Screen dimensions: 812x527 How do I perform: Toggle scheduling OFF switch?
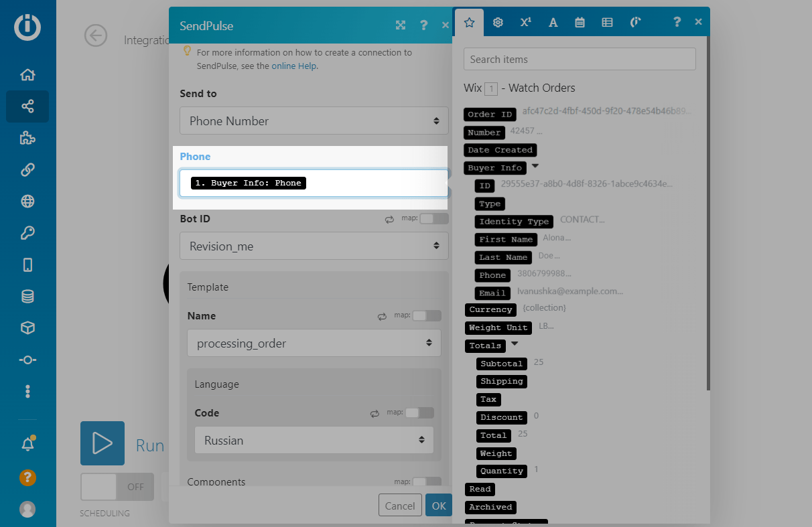pos(117,487)
